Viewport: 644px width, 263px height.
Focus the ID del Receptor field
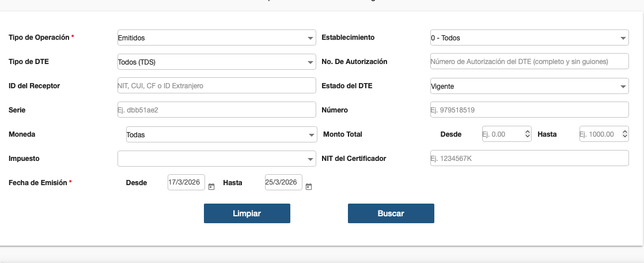217,85
